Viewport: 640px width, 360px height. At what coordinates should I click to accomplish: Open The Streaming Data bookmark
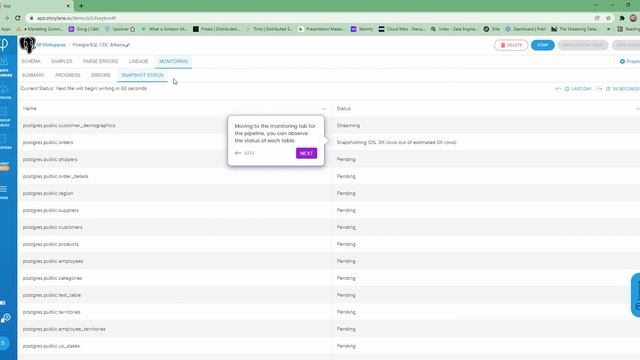coord(575,29)
